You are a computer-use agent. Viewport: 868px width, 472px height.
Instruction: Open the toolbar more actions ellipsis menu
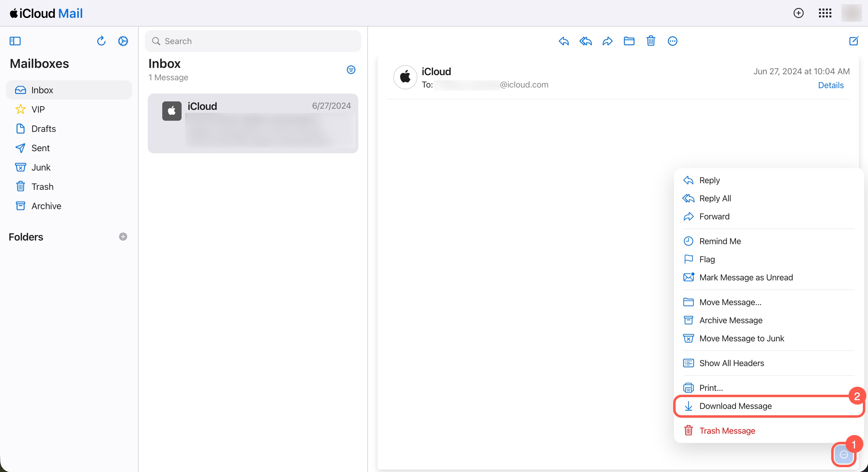[x=672, y=41]
